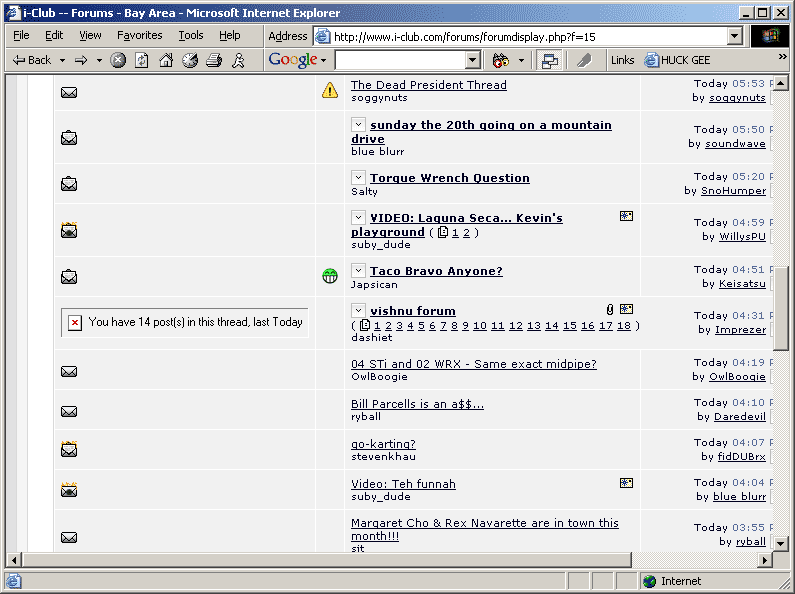Click the green grin smiley beside Taco Bravo
This screenshot has width=795, height=594.
[330, 276]
